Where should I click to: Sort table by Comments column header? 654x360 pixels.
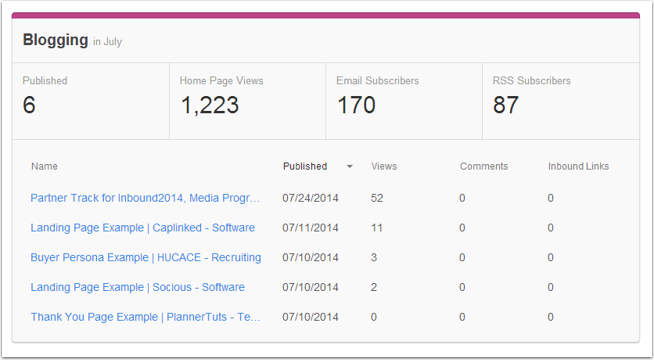[484, 166]
